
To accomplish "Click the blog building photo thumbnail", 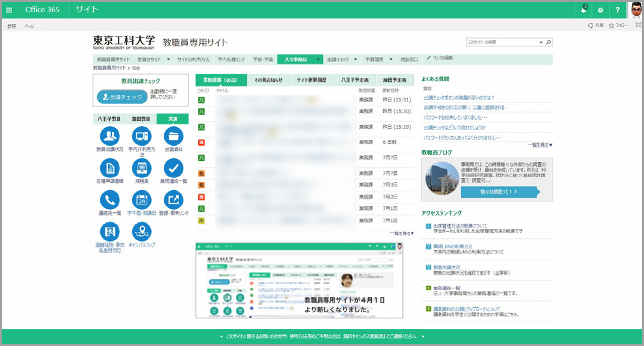I will point(442,178).
